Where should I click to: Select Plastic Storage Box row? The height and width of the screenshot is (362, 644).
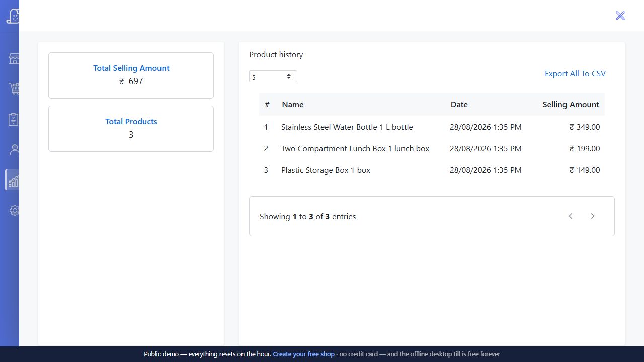[x=432, y=170]
